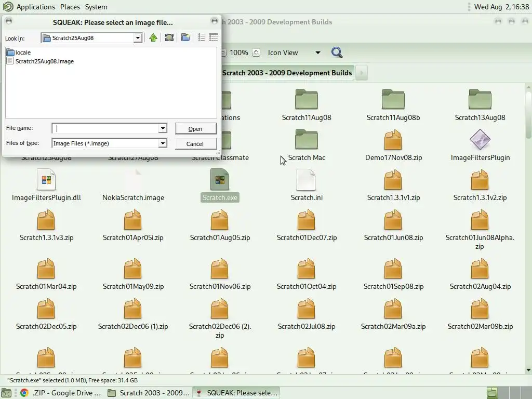Switch dialog to details view
The image size is (532, 399).
pyautogui.click(x=214, y=37)
